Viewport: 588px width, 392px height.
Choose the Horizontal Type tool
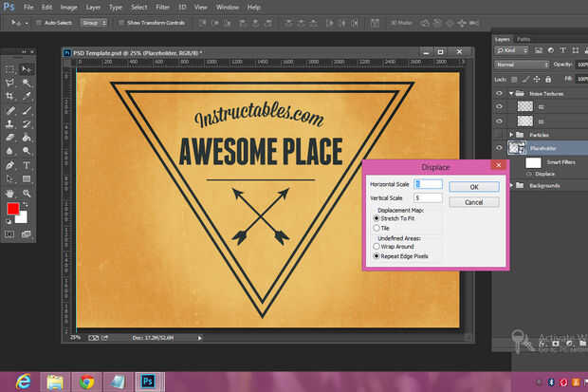27,164
